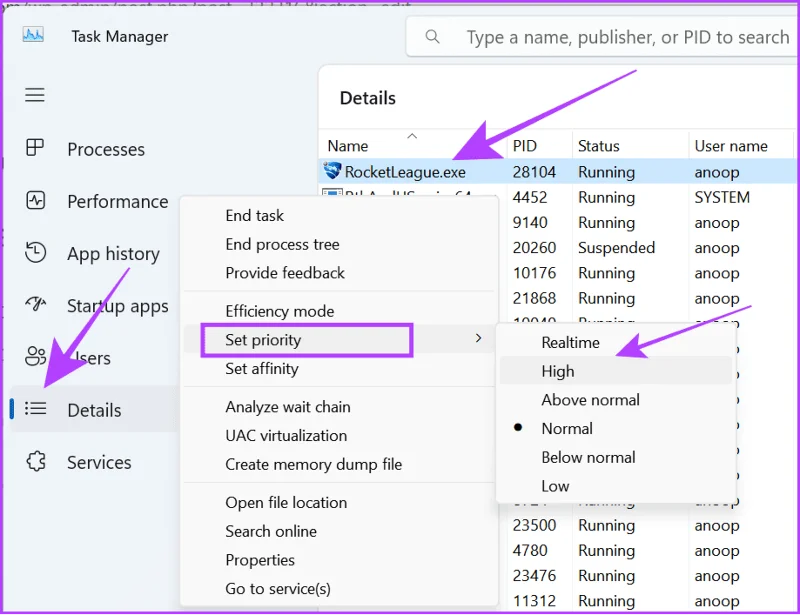Click PID 11312 cell
This screenshot has width=800, height=615.
[534, 601]
